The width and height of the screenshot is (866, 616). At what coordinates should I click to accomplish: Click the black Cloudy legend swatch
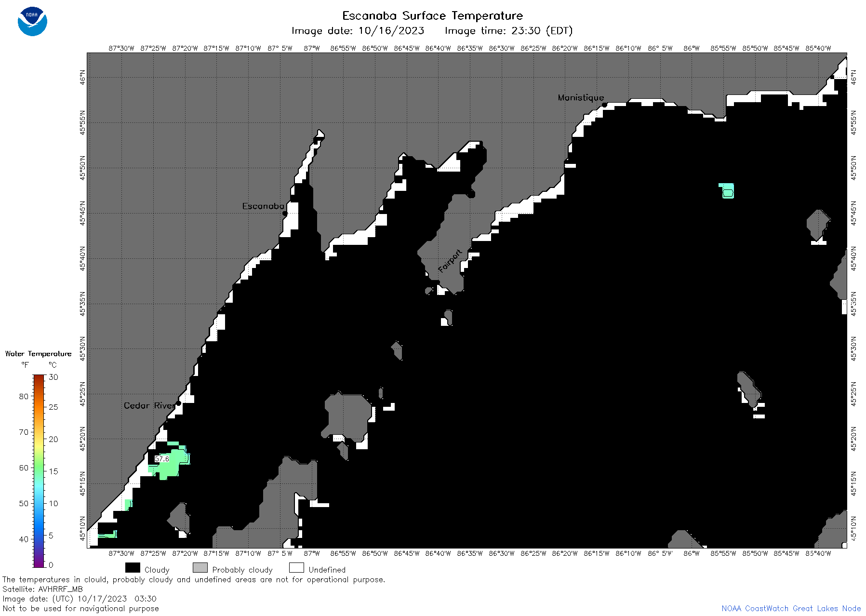tap(133, 568)
